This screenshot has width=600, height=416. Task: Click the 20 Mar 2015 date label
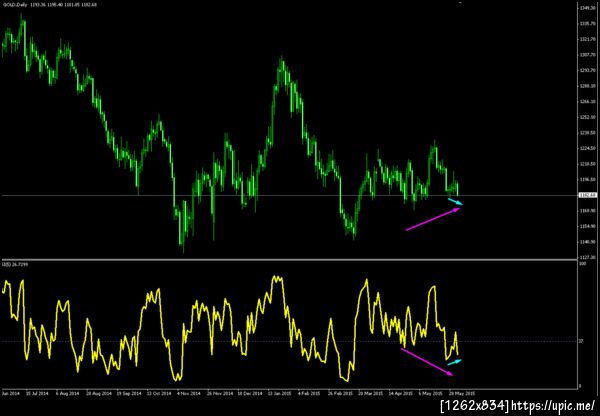tap(371, 393)
